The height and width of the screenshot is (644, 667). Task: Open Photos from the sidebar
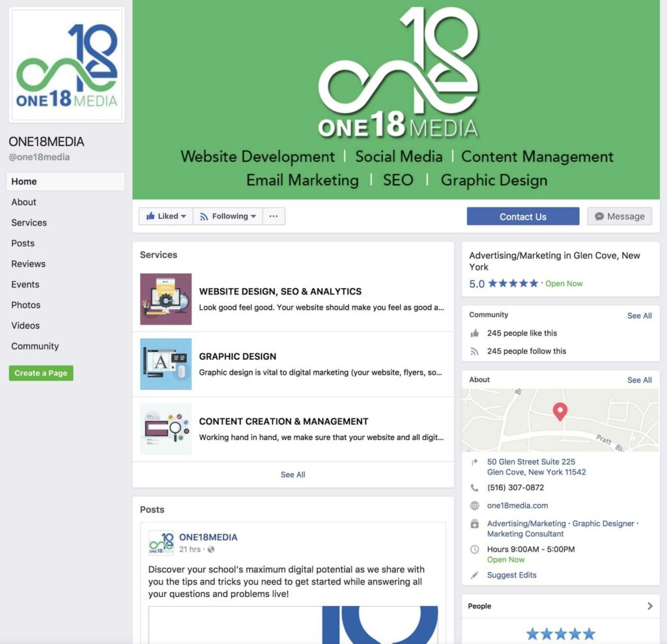pos(26,305)
